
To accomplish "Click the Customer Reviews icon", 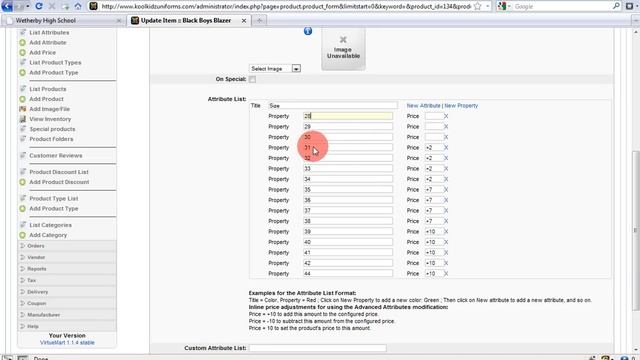I will click(x=22, y=156).
